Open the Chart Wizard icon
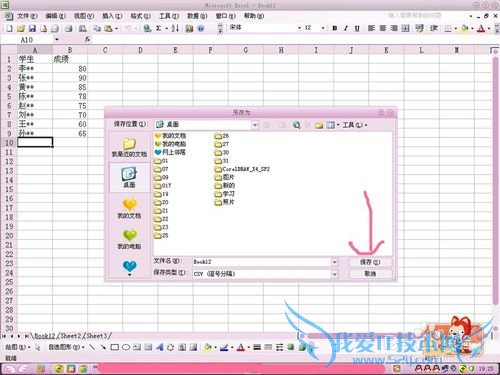This screenshot has height=375, width=500. click(x=189, y=28)
